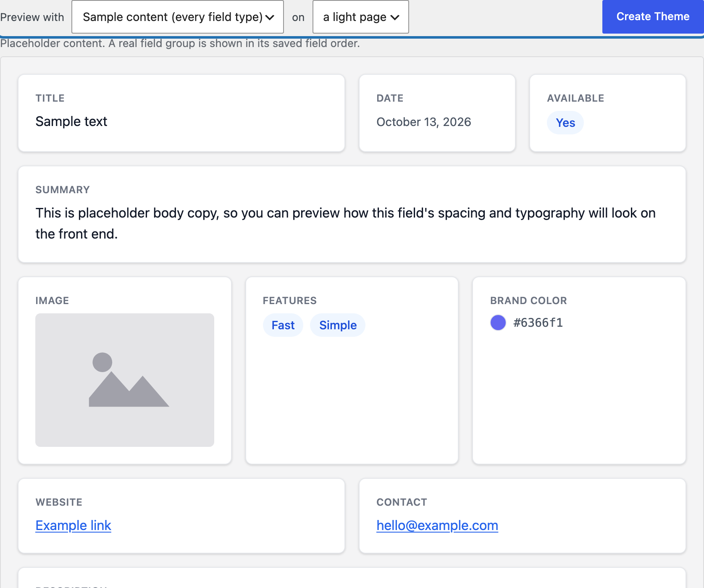The width and height of the screenshot is (704, 588).
Task: Click the placeholder body copy in Summary
Action: 346,223
